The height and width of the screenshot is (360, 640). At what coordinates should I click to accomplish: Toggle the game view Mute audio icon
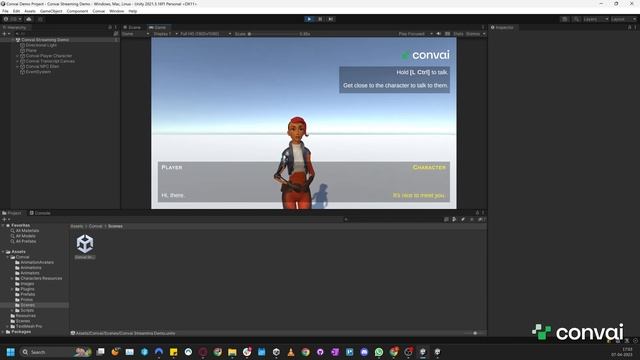click(439, 34)
